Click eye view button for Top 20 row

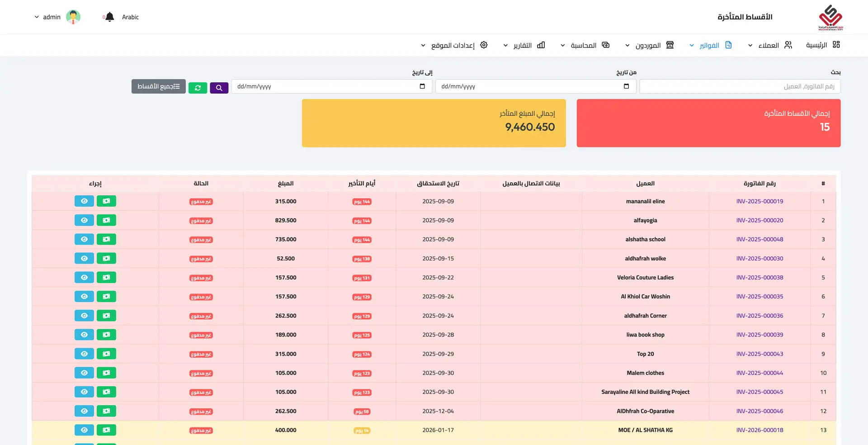coord(84,354)
